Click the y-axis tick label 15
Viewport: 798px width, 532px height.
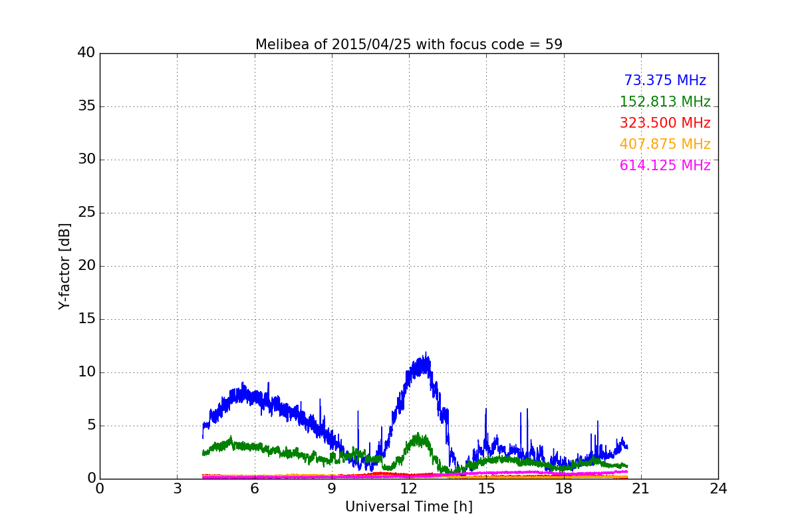coord(86,319)
